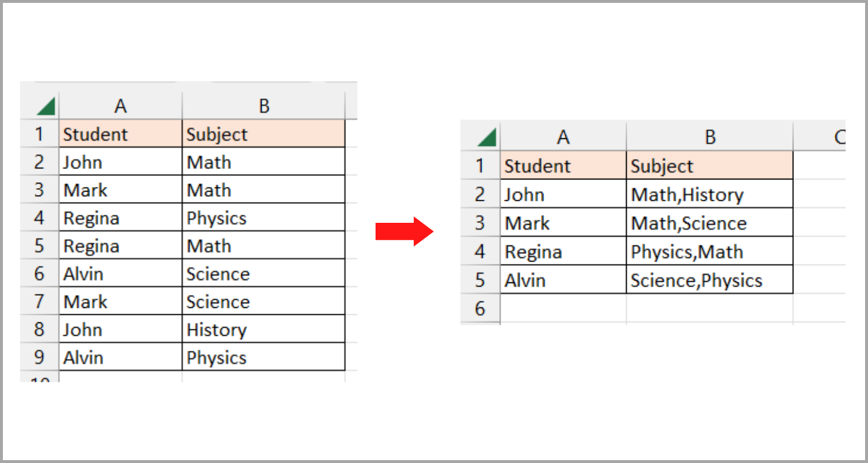
Task: Click the Subject header cell in right table
Action: click(x=709, y=166)
